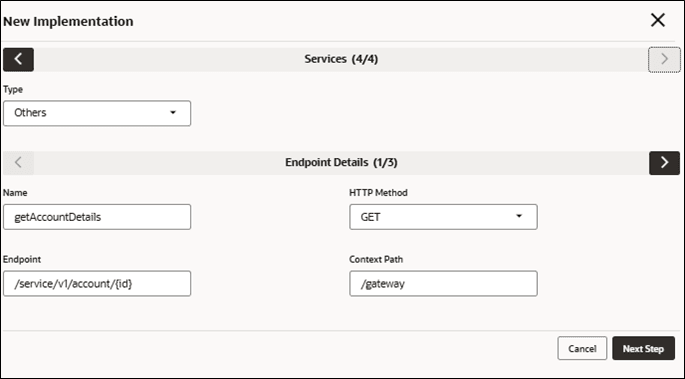This screenshot has width=685, height=379.
Task: Click the New Implementation dialog title
Action: point(68,21)
